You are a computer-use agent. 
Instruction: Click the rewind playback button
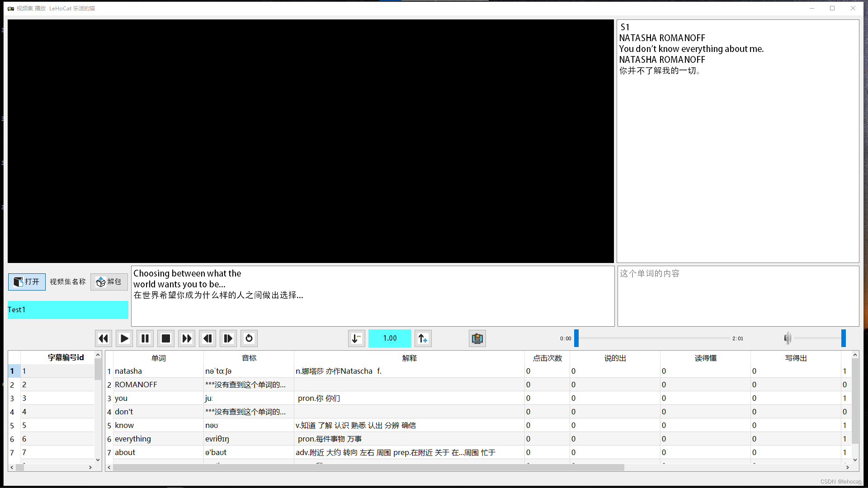(x=104, y=338)
